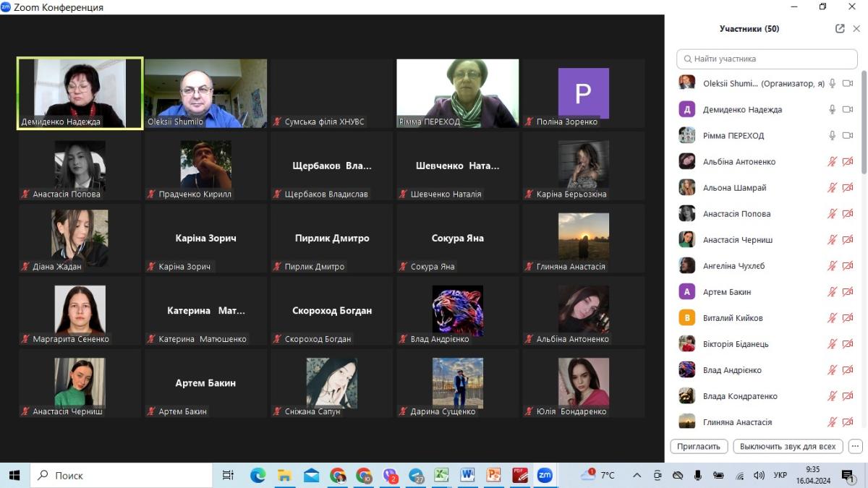
Task: Open the УКР keyboard language switcher
Action: [x=780, y=475]
